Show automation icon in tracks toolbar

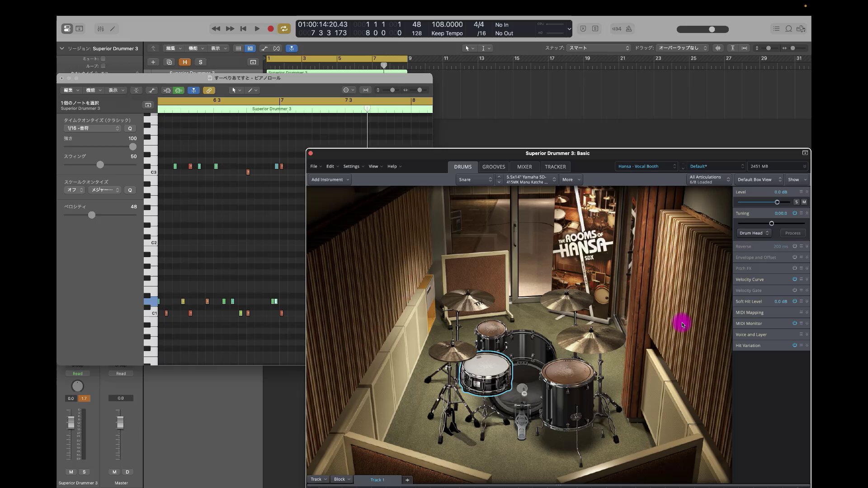[x=264, y=48]
